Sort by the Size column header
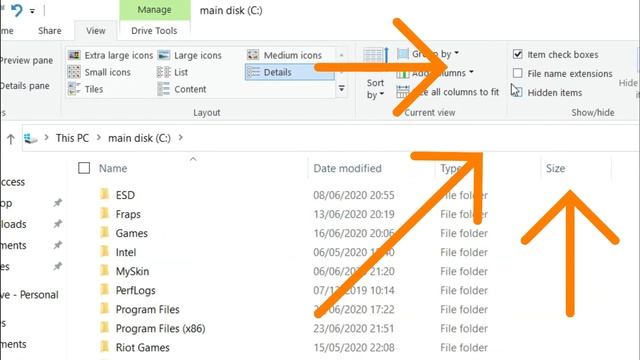 [x=556, y=168]
